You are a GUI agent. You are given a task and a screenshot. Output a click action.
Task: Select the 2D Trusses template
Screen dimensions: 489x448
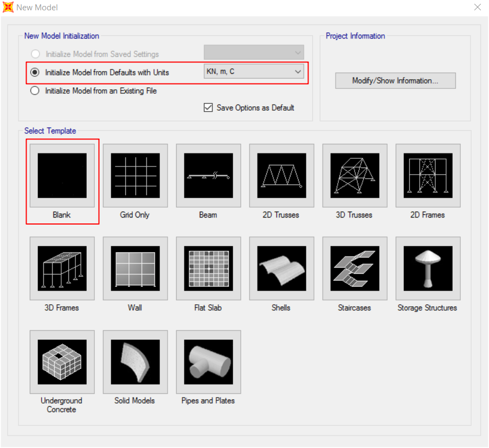coord(281,175)
